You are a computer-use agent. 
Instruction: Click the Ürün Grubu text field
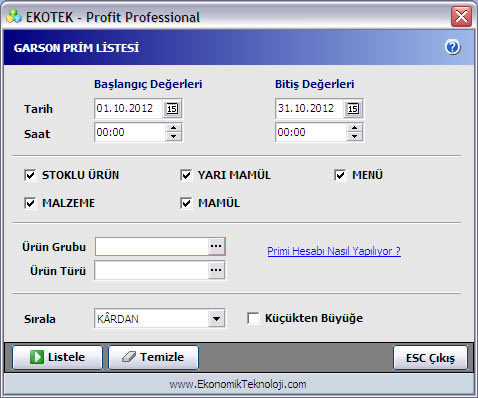[152, 247]
